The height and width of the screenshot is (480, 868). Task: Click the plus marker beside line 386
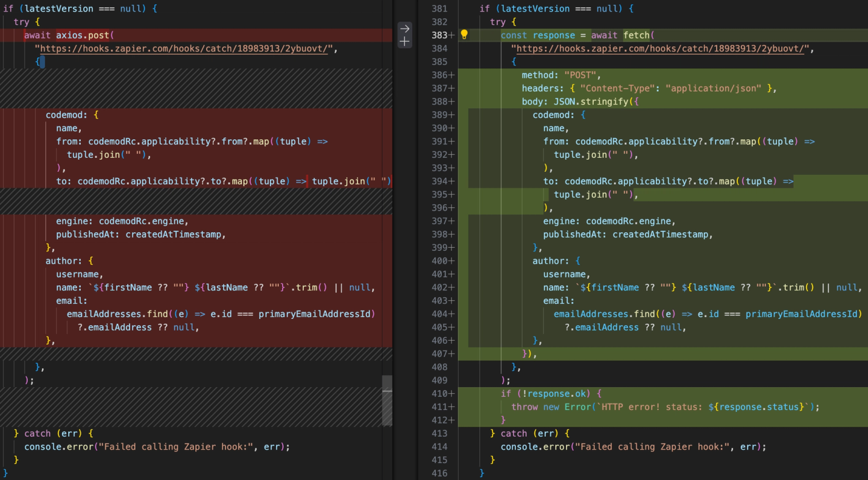(451, 75)
